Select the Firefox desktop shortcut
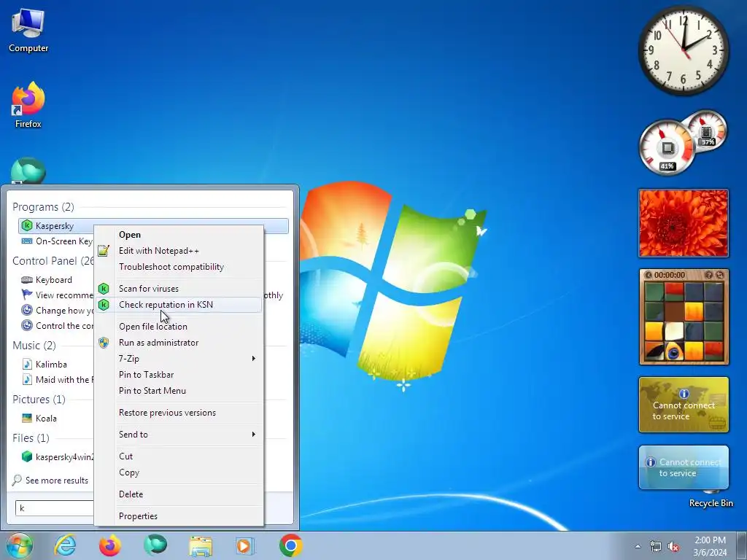 click(28, 105)
